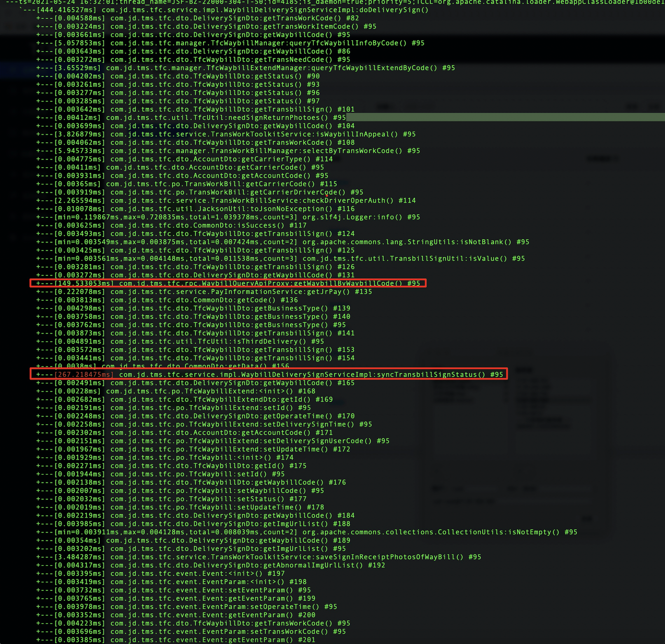This screenshot has width=665, height=644.
Task: Click TfcWaybillExtendDto:getId() #169 line
Action: coord(184,400)
